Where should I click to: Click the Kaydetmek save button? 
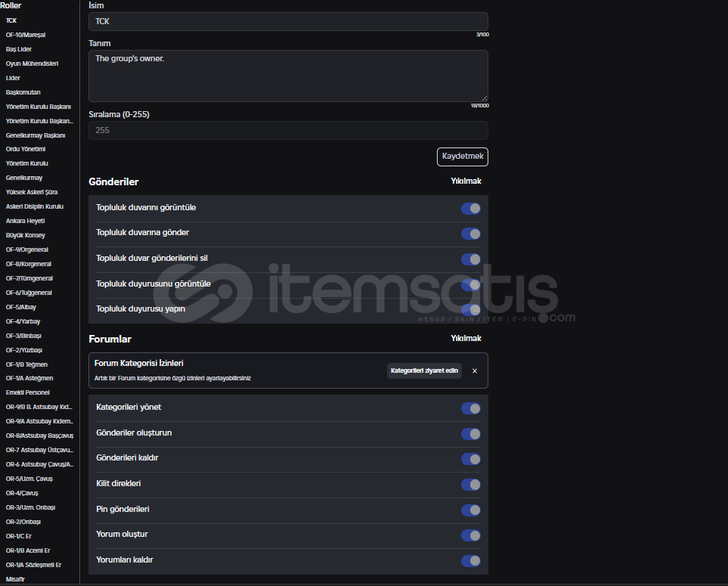point(462,157)
